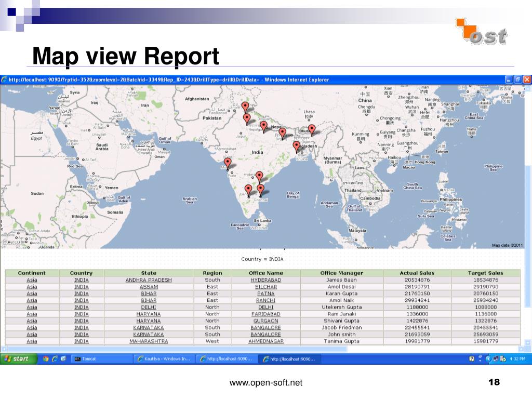Viewport: 532px width, 399px height.
Task: Switch to Kautilya Internet Explorer taskbar window
Action: click(x=164, y=358)
